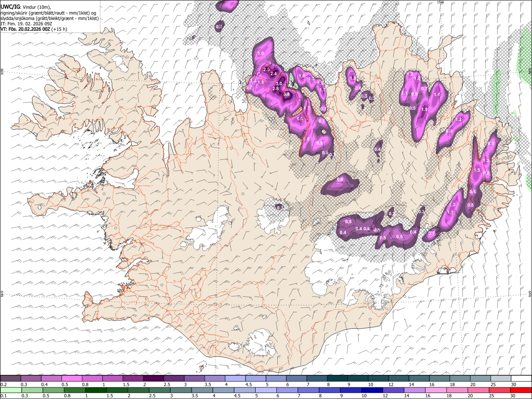Click the '1.4' value in the northeast snow area
Screen dimensions: 532x399
436,94
